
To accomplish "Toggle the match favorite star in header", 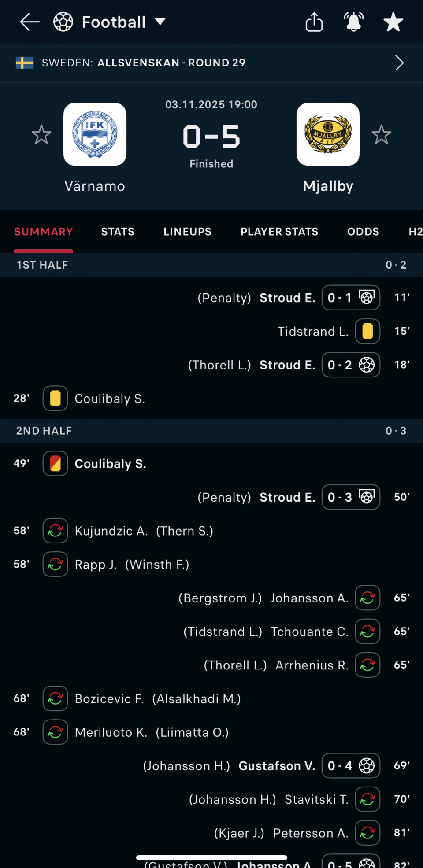I will point(393,22).
